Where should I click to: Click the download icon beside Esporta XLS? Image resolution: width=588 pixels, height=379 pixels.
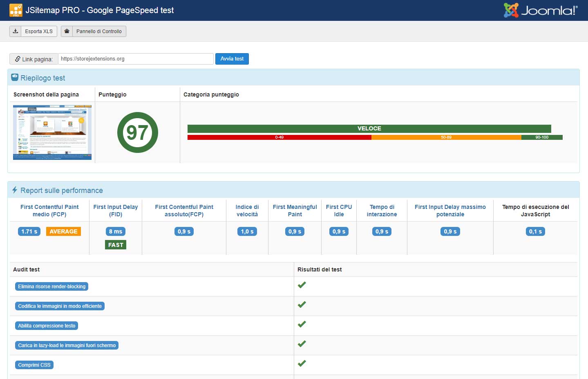[x=16, y=31]
